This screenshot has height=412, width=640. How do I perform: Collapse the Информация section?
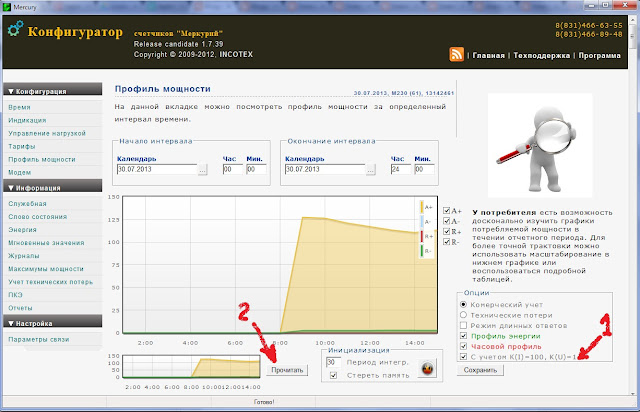click(53, 187)
